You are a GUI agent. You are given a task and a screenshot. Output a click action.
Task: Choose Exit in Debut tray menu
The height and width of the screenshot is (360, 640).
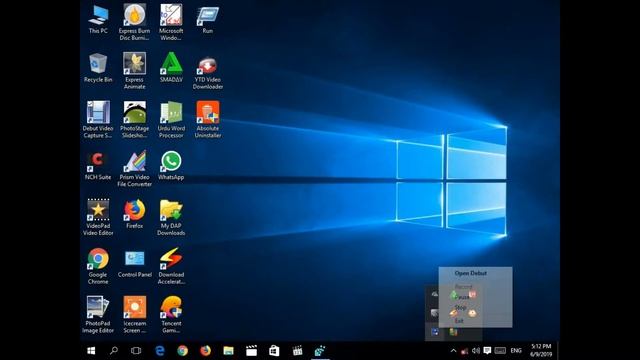coord(459,321)
